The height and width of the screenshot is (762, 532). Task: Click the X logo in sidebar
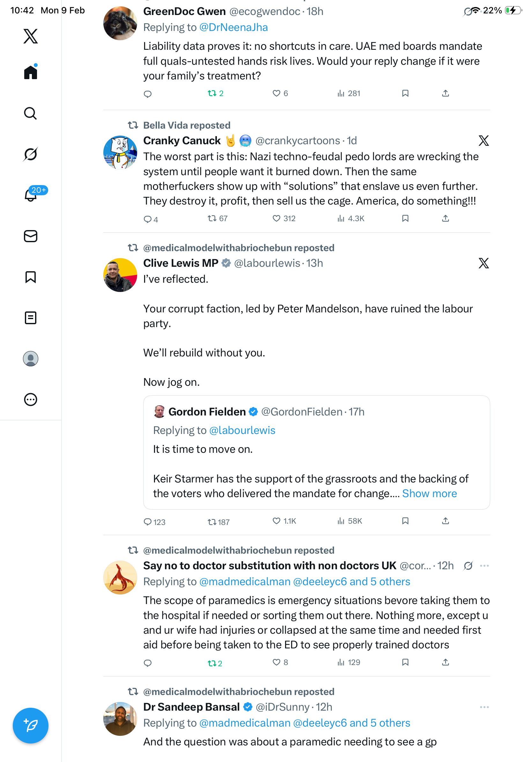[31, 36]
